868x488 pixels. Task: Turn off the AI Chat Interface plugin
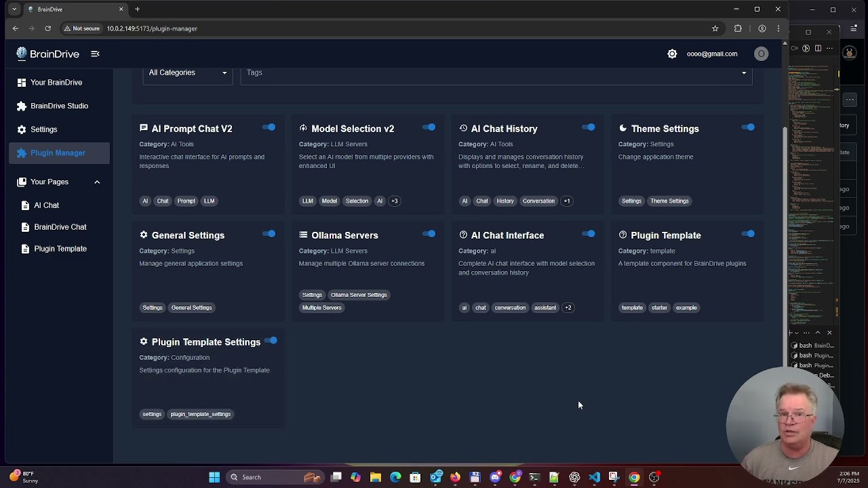click(589, 234)
